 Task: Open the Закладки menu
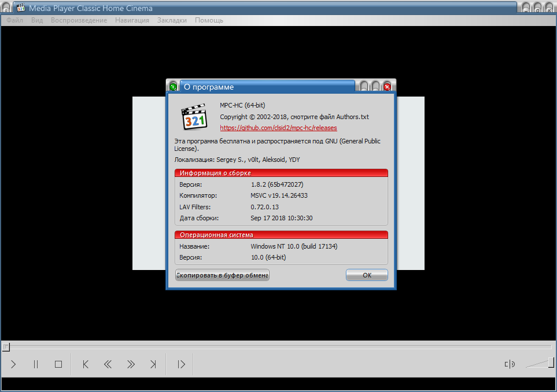pos(172,20)
